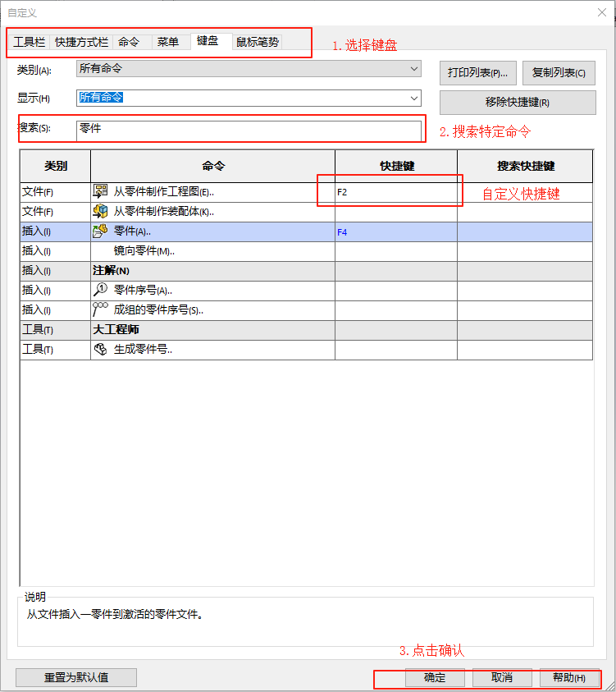The width and height of the screenshot is (616, 692).
Task: Click the 注解(N) group row
Action: [x=306, y=271]
